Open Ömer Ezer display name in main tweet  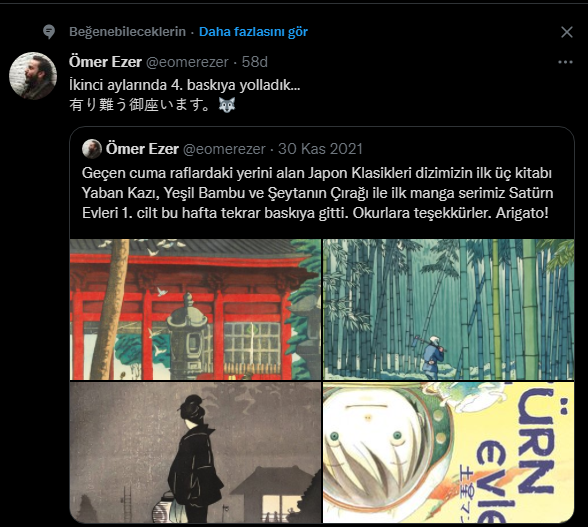pos(105,62)
